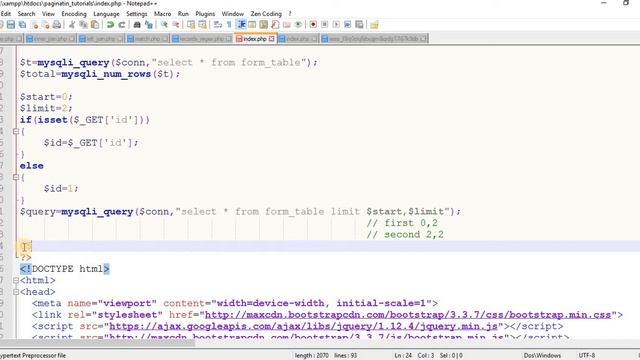The image size is (640, 360).
Task: Click 'length : 2070' in status bar
Action: (311, 356)
